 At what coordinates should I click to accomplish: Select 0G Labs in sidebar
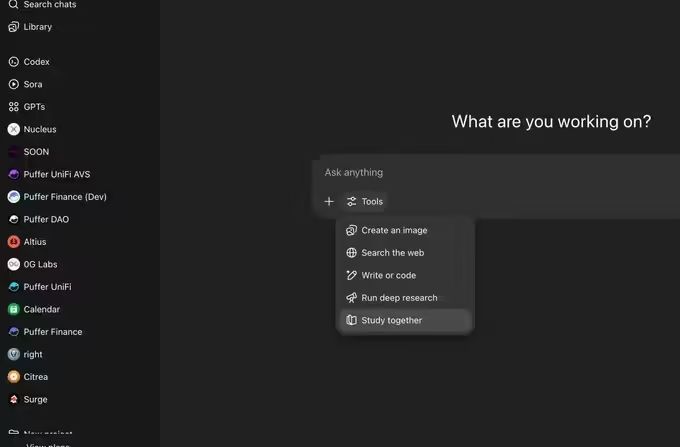click(42, 264)
